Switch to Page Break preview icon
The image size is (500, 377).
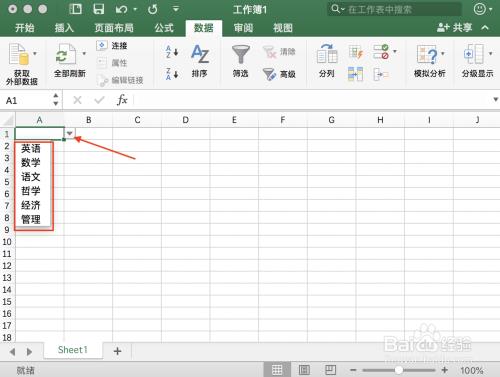pos(330,370)
